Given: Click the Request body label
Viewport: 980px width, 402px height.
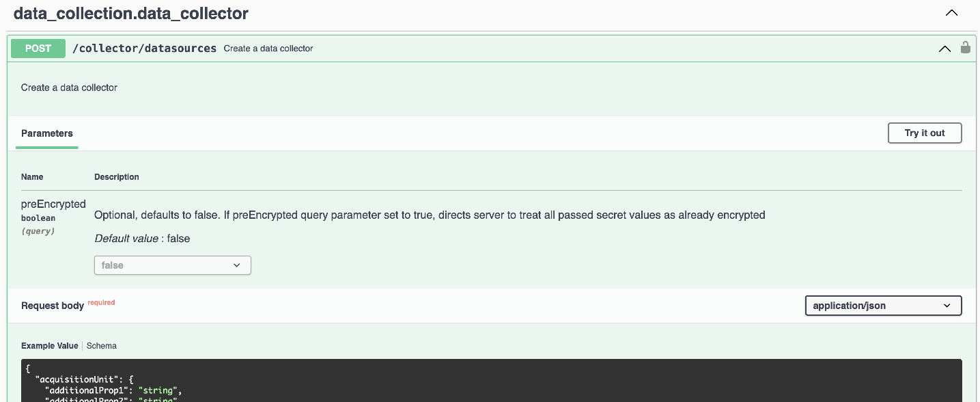Looking at the screenshot, I should (x=52, y=306).
